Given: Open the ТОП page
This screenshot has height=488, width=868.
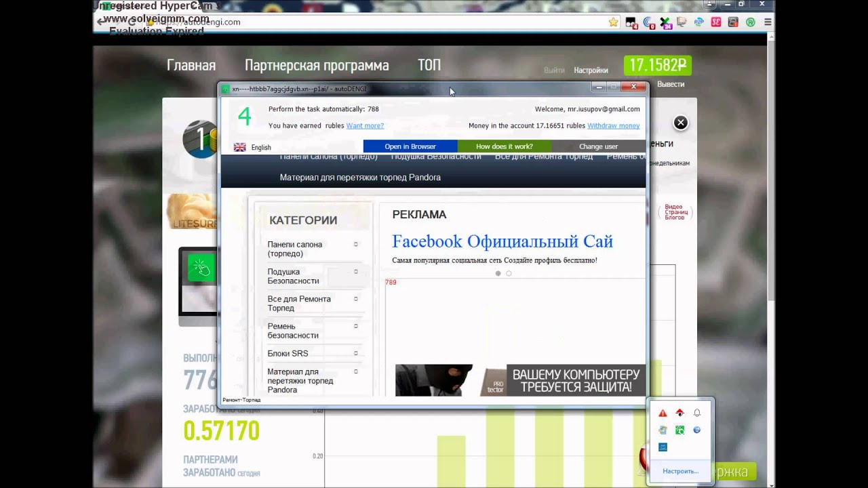Looking at the screenshot, I should (x=429, y=66).
